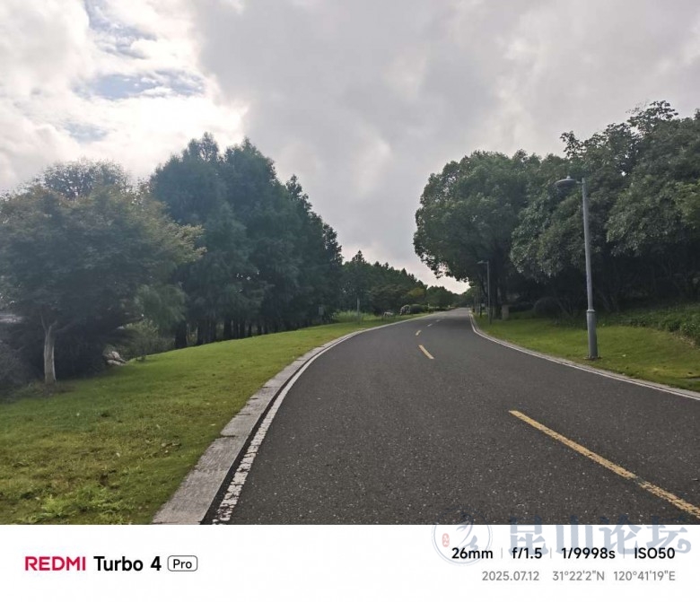The image size is (700, 602).
Task: Select the Turbo 4 model name
Action: pos(127,563)
